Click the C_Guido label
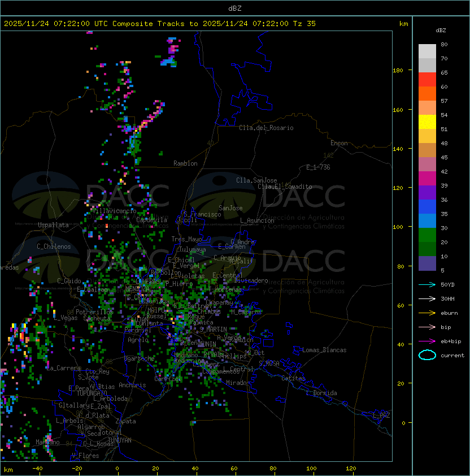470x476 pixels. (x=69, y=281)
